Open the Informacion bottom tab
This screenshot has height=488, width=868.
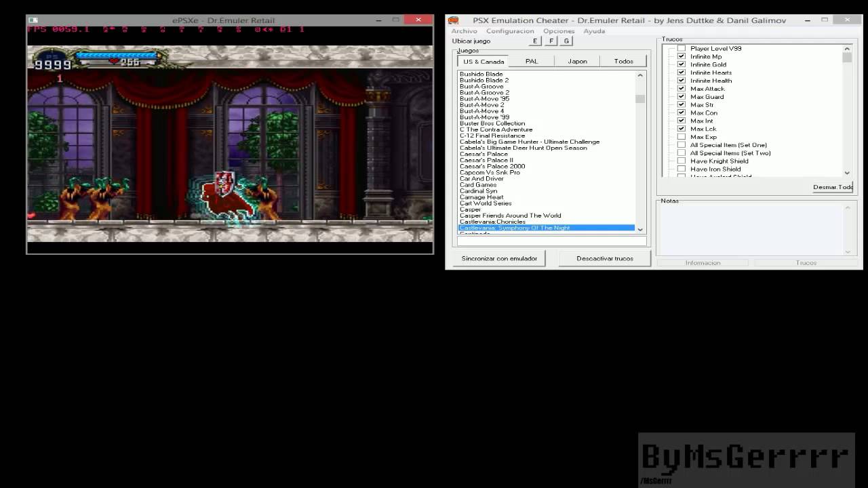click(703, 263)
